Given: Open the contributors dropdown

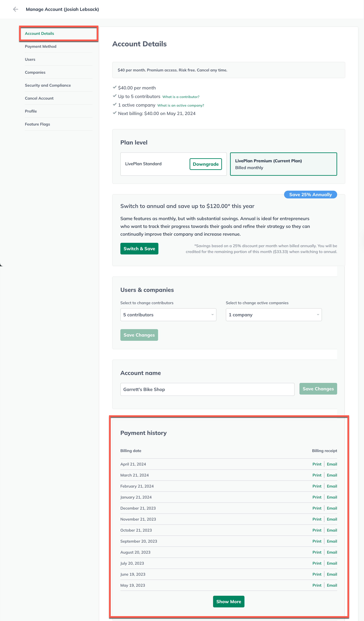Looking at the screenshot, I should point(168,315).
